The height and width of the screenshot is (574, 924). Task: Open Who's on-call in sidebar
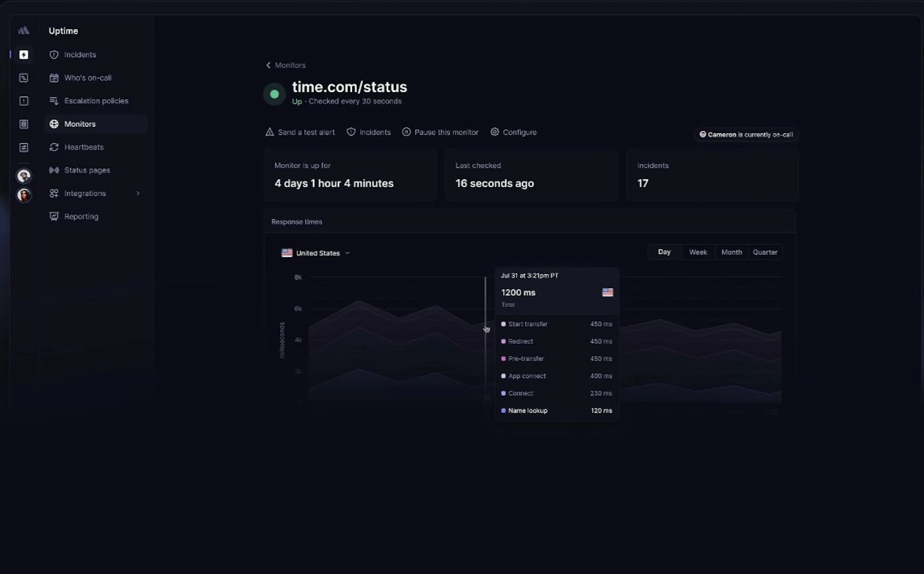(x=96, y=78)
